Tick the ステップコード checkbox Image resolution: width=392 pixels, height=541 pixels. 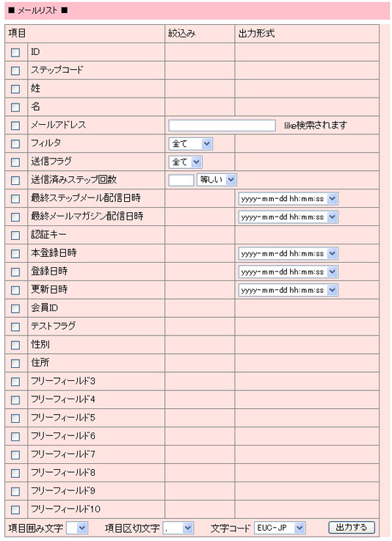[15, 70]
